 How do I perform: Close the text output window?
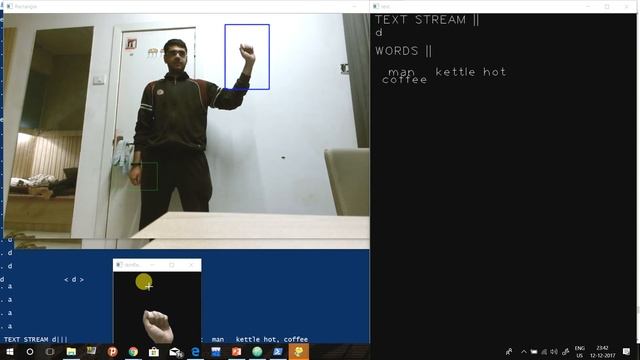point(627,6)
